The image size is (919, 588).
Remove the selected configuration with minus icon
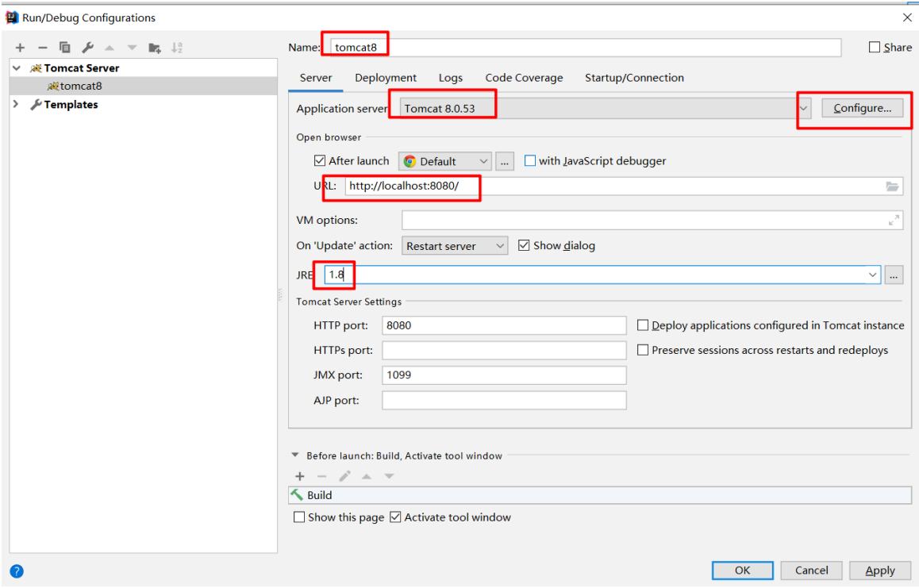42,48
